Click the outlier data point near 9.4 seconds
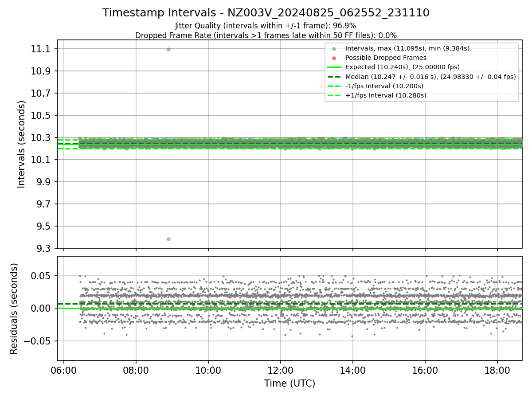The width and height of the screenshot is (532, 399). [x=168, y=239]
